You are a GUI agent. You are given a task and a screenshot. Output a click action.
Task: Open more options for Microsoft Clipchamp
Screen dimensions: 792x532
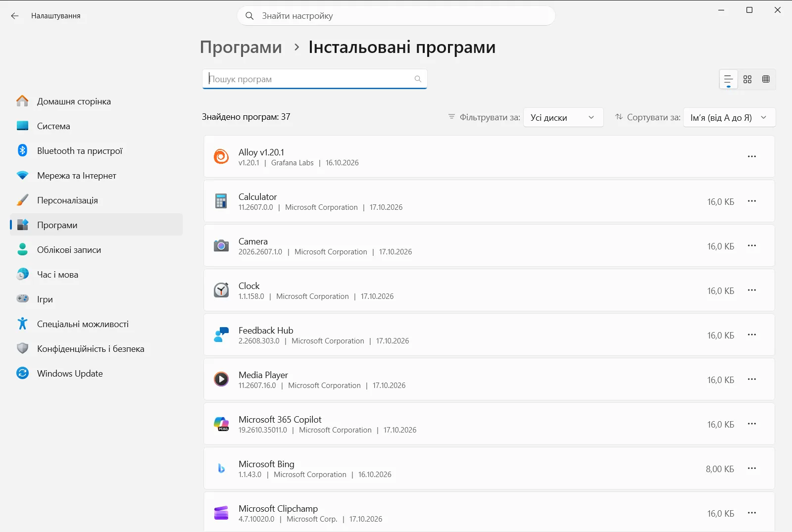[752, 513]
